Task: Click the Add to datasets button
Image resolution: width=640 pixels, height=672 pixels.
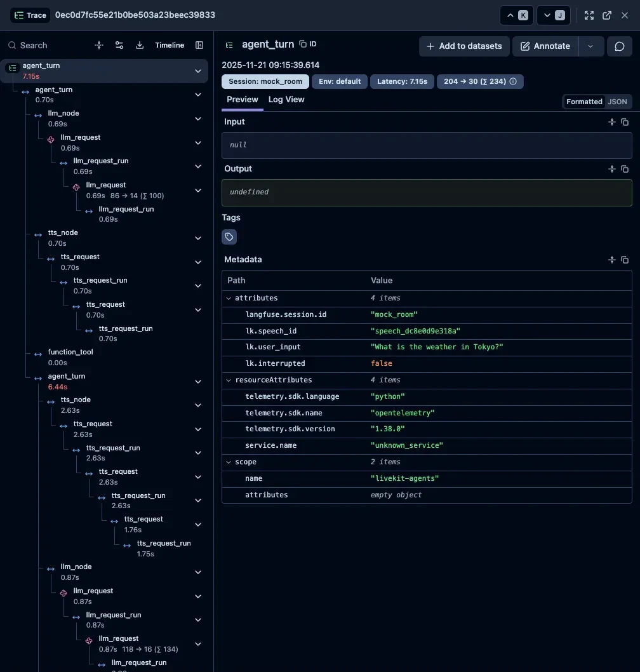Action: pos(464,46)
